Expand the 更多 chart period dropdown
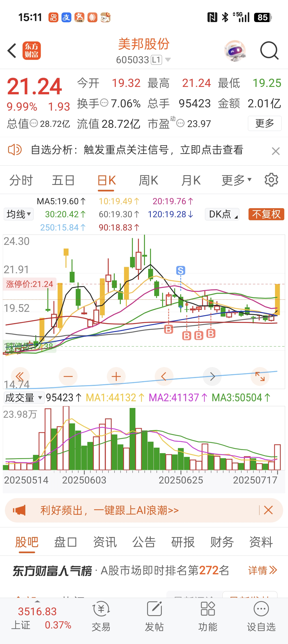This screenshot has height=644, width=288. 236,180
